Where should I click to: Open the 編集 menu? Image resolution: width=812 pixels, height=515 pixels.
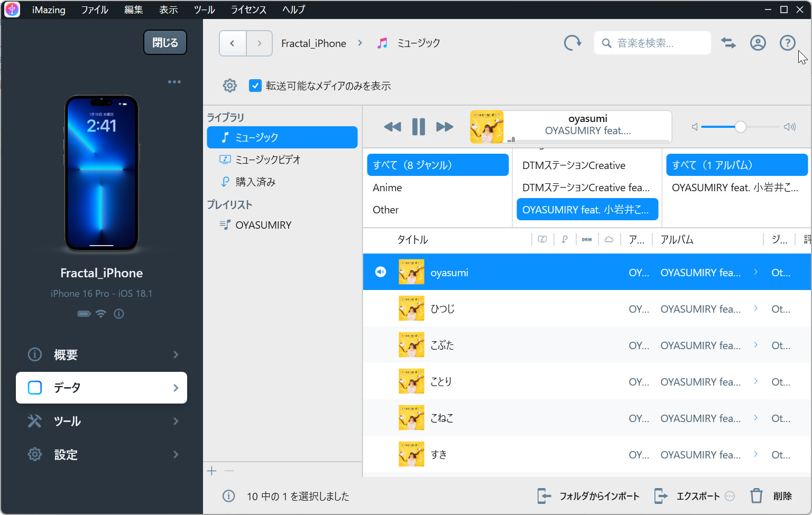[134, 10]
